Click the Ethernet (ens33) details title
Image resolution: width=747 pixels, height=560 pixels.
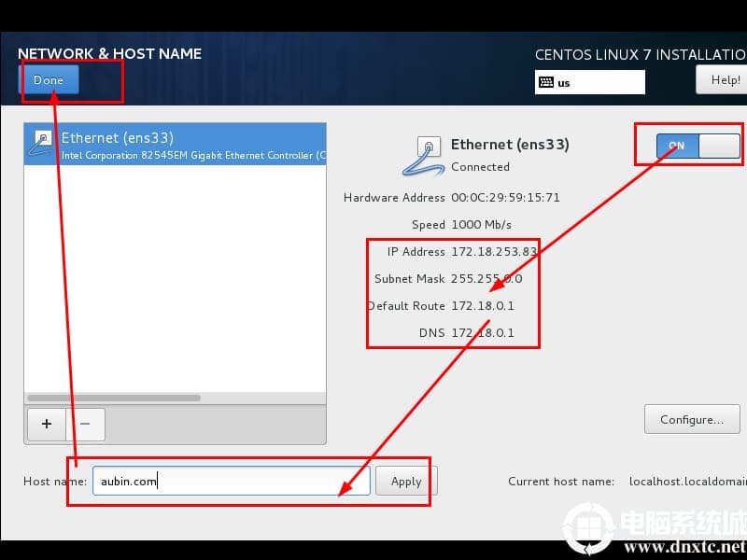510,145
